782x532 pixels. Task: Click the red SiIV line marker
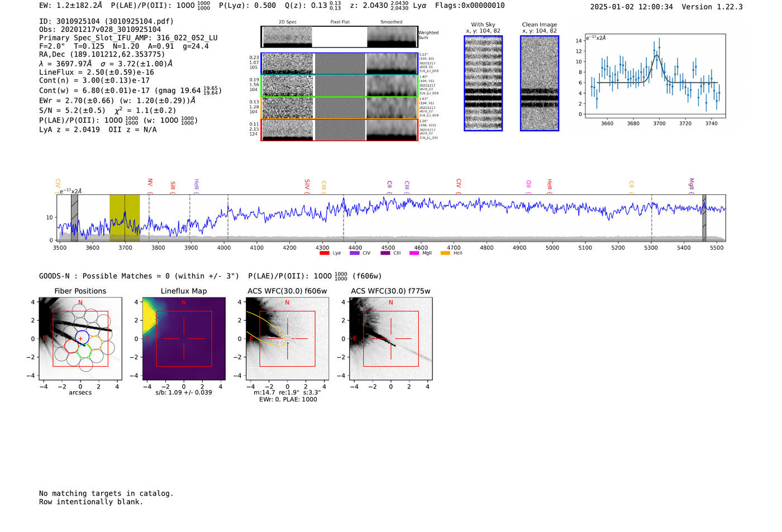coord(307,186)
